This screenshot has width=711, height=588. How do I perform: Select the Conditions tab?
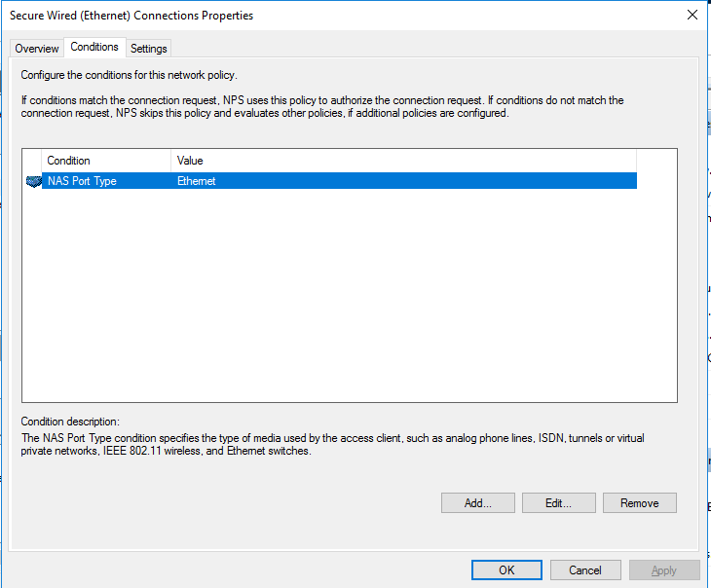[94, 47]
